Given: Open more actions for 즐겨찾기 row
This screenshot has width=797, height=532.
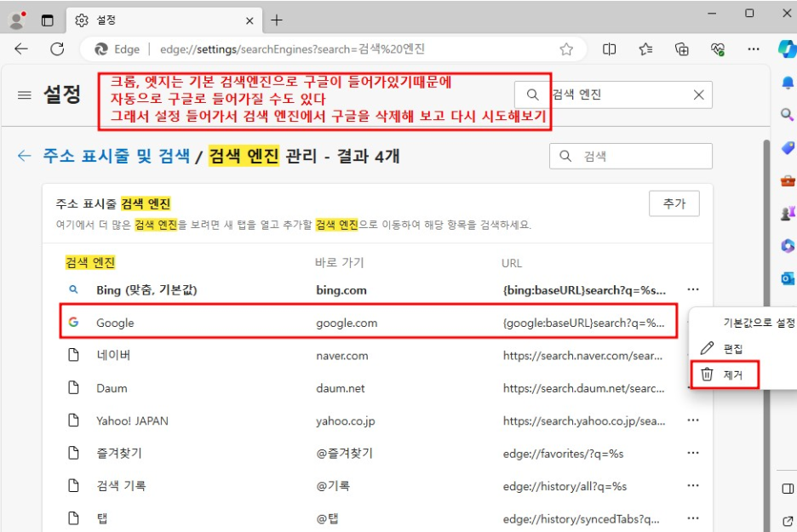Looking at the screenshot, I should click(x=693, y=453).
